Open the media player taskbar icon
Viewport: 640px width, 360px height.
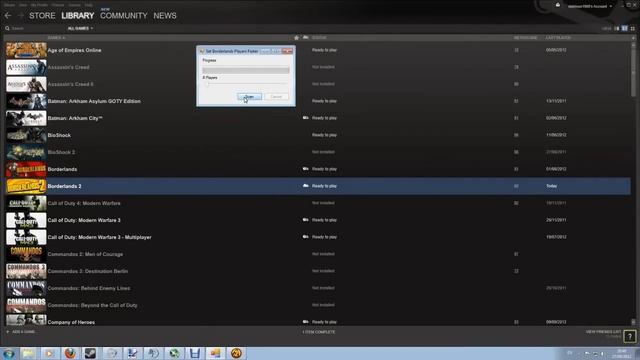(x=49, y=353)
